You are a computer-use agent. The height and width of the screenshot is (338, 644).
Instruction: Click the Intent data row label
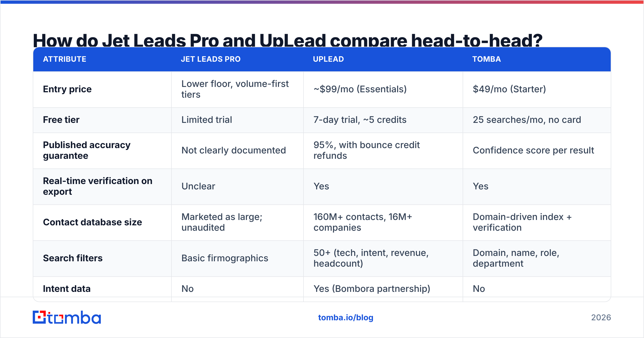click(x=67, y=289)
